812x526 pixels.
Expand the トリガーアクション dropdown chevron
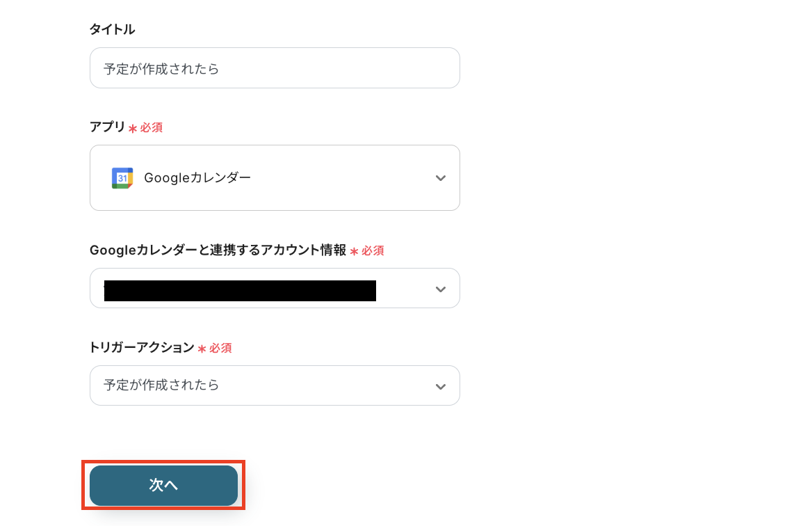440,386
